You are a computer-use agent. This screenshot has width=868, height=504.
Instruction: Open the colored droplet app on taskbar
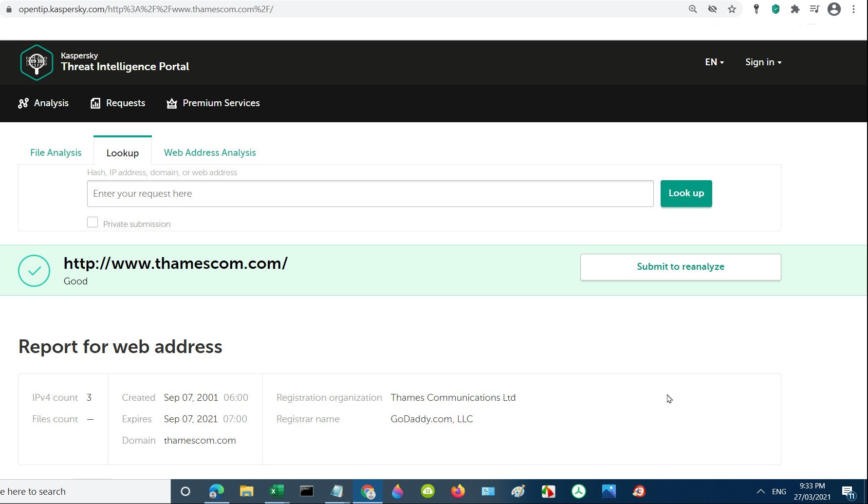tap(397, 491)
